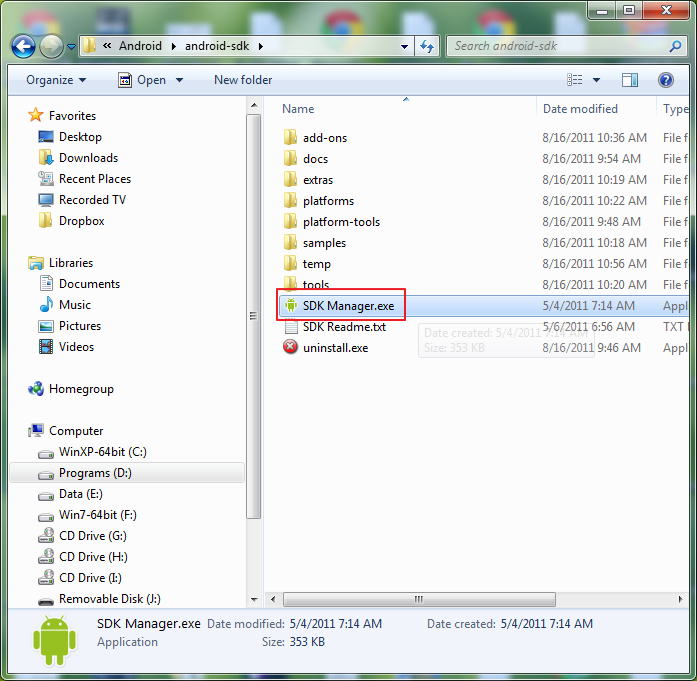Screen dimensions: 697x681
Task: Click the blue Help icon
Action: tap(665, 80)
